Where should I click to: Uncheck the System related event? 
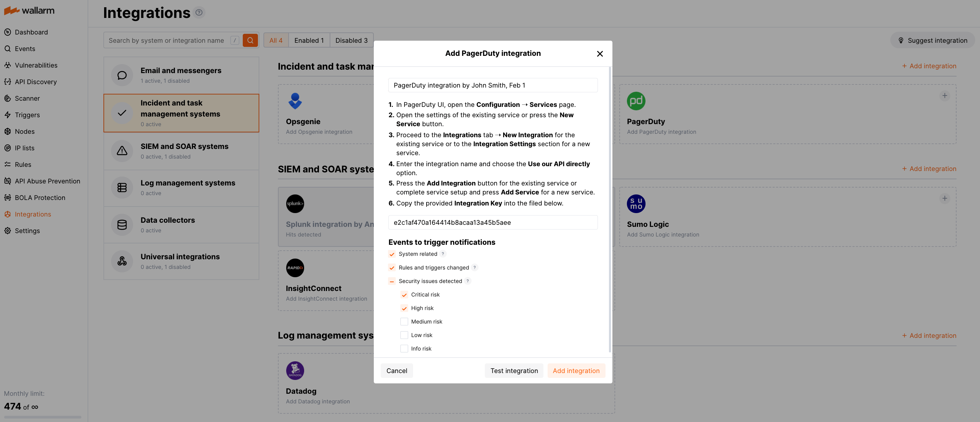click(392, 254)
